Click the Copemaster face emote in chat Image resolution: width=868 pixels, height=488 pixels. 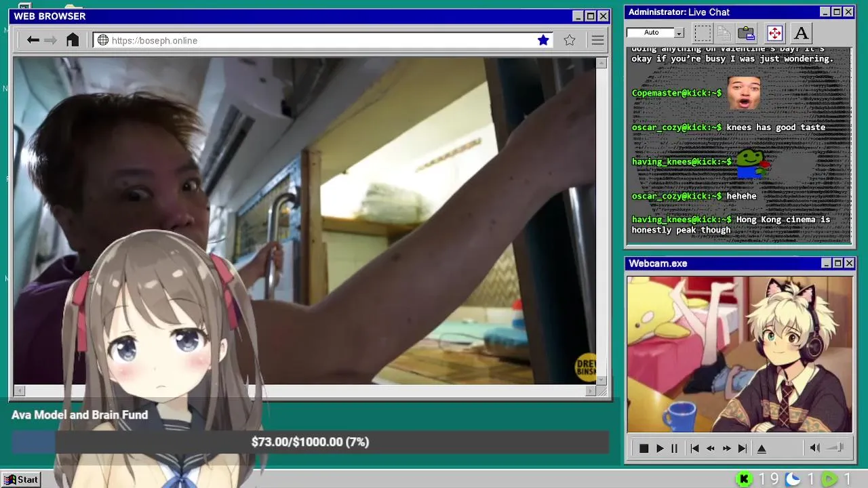click(744, 93)
